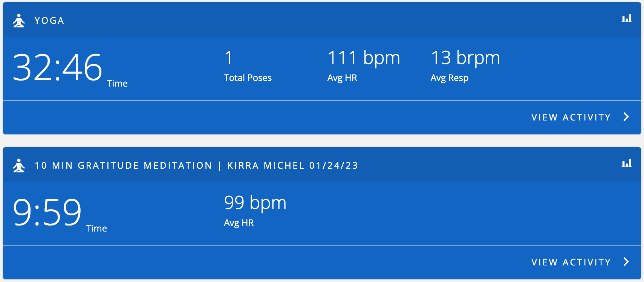Click the 32:46 time value
This screenshot has width=644, height=282.
pyautogui.click(x=57, y=68)
